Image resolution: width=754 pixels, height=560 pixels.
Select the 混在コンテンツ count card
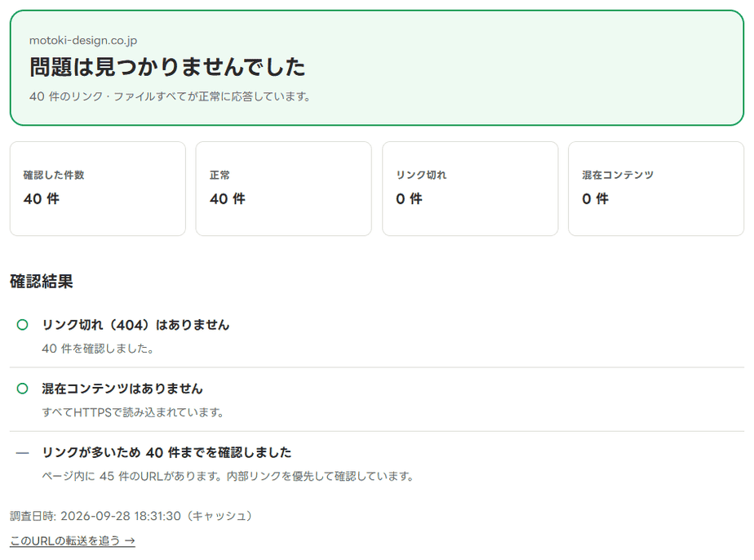point(656,189)
